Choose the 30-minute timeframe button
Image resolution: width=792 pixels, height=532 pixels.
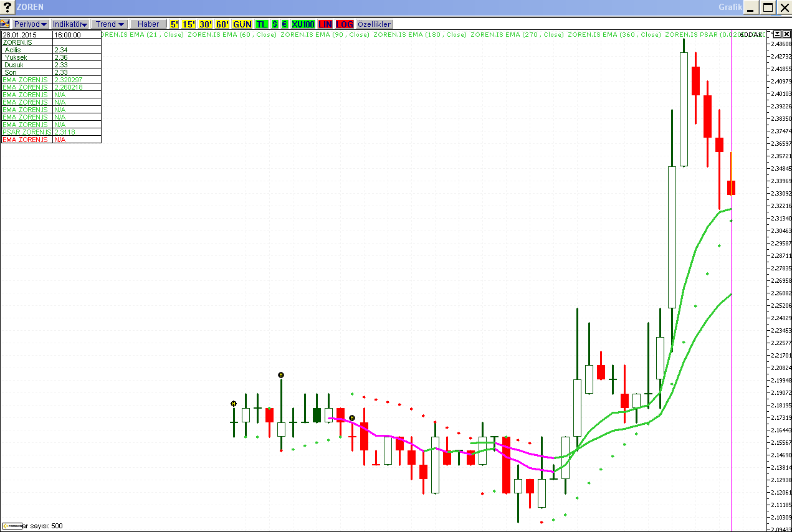pos(206,24)
